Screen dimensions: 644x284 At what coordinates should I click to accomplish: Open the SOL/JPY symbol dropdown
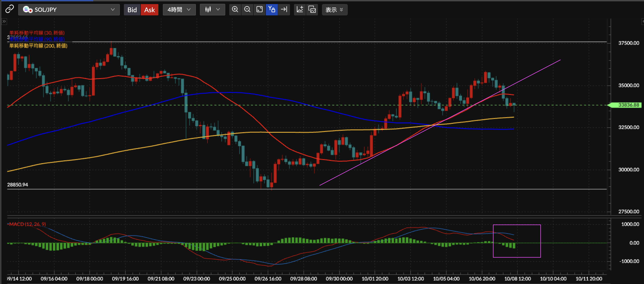tap(69, 10)
